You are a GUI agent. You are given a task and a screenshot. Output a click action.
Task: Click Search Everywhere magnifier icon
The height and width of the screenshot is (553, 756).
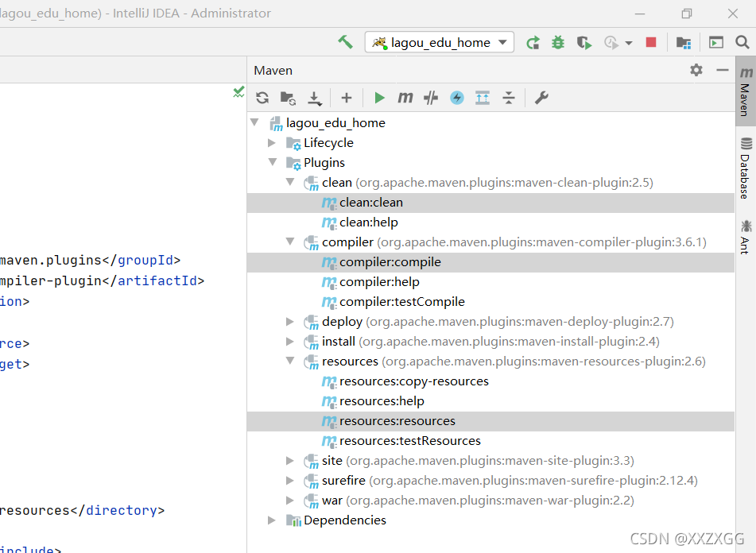742,42
